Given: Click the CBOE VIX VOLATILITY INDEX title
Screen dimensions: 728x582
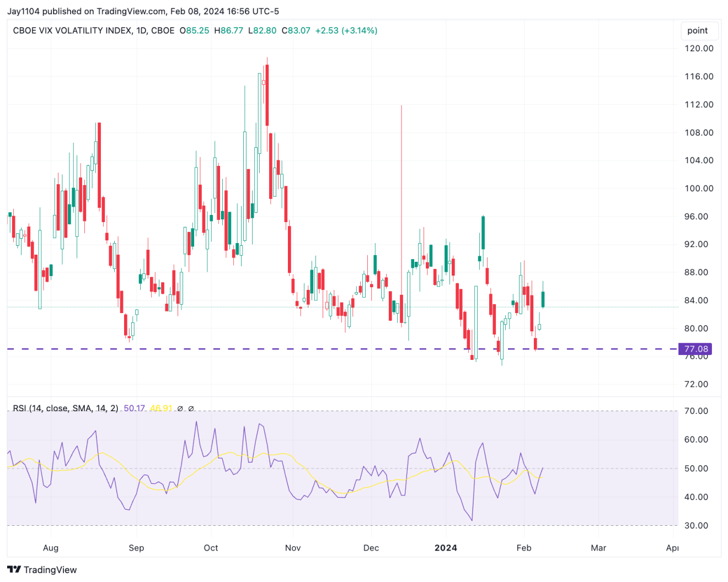Looking at the screenshot, I should pyautogui.click(x=94, y=31).
